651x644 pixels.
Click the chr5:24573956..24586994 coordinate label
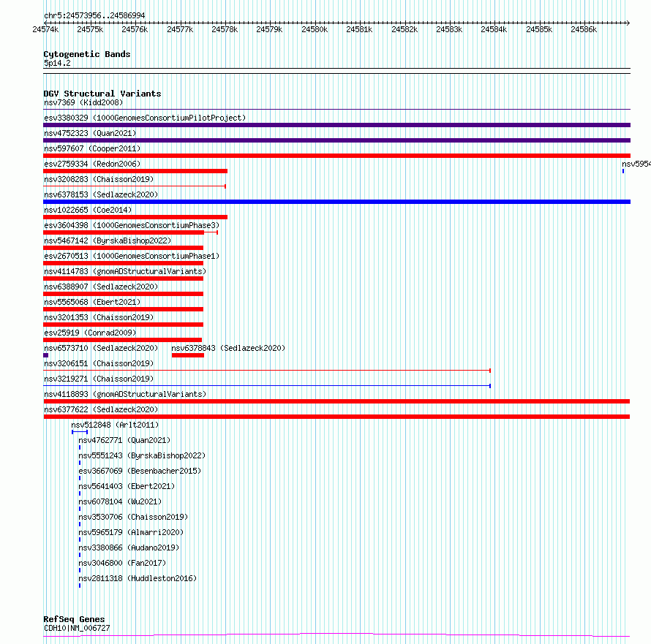pyautogui.click(x=94, y=15)
